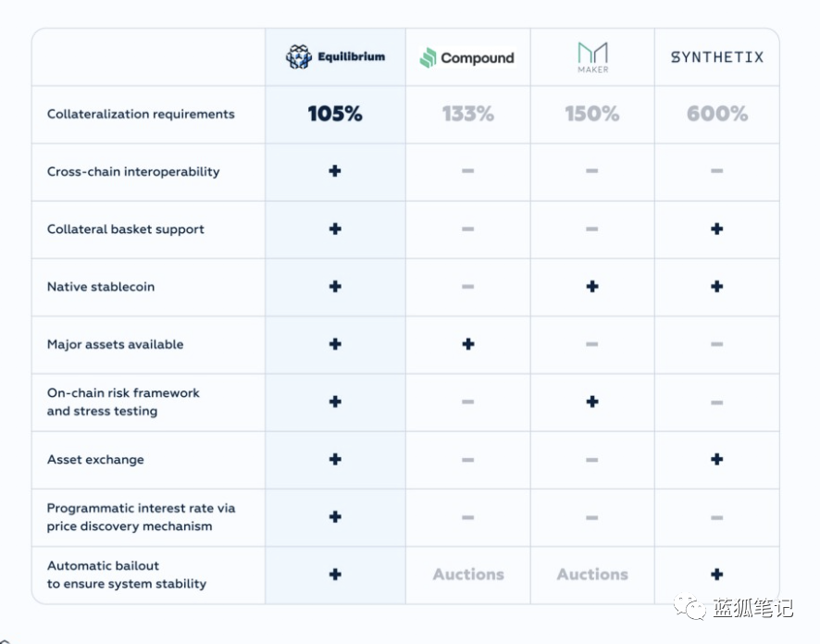Click the Equilibrium logo icon

click(x=299, y=57)
